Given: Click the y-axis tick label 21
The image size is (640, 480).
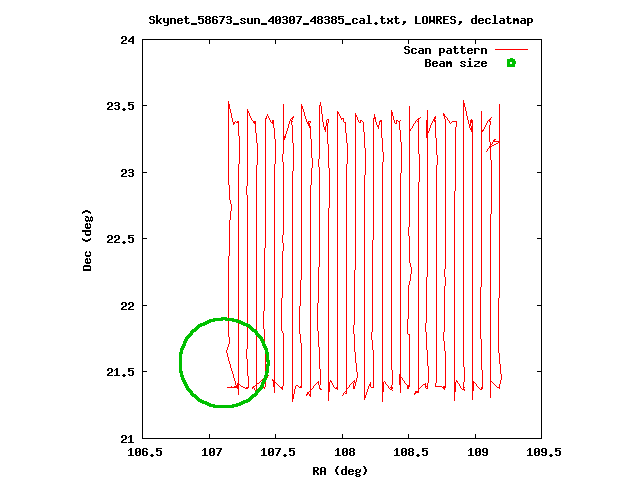Looking at the screenshot, I should pyautogui.click(x=127, y=439).
